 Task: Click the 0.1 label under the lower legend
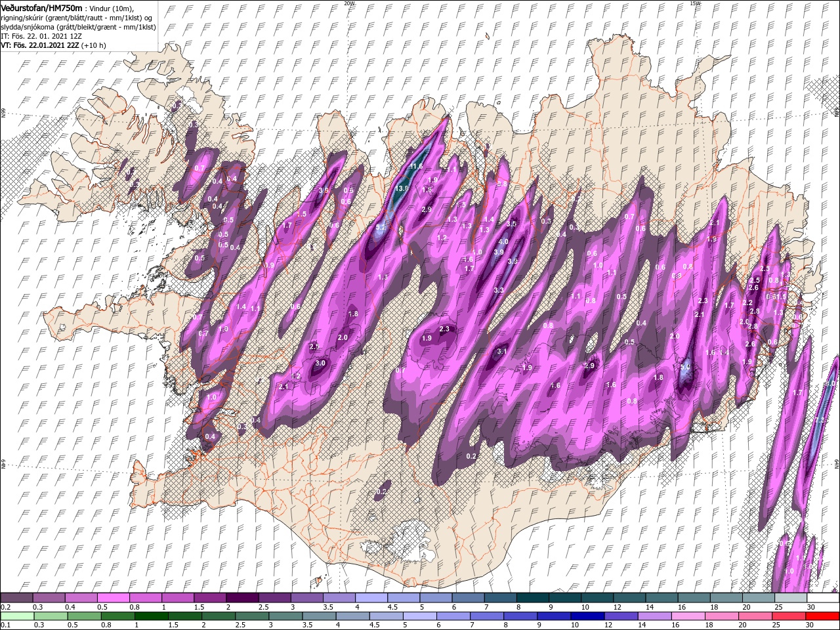coord(5,625)
